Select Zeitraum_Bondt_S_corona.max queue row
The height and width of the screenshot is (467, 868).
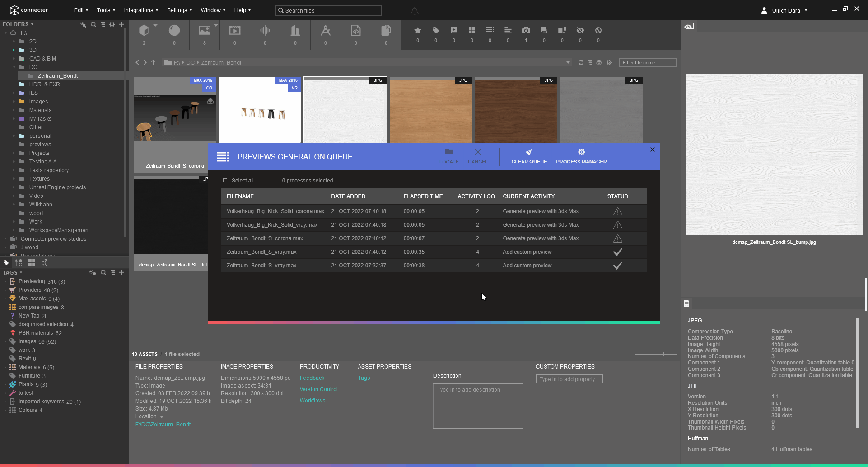(434, 238)
